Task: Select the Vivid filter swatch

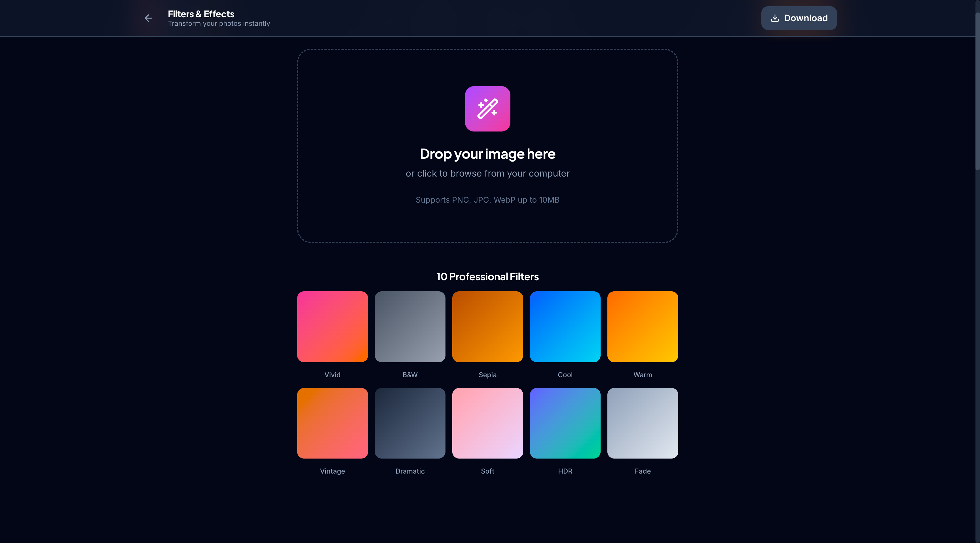Action: pyautogui.click(x=332, y=327)
